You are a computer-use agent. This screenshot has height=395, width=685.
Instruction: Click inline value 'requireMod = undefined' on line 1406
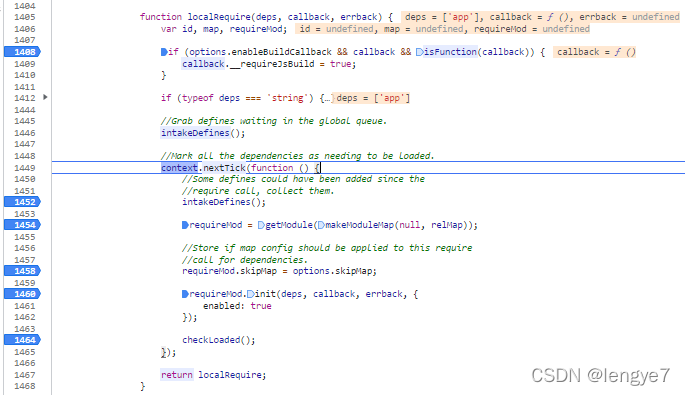point(532,29)
